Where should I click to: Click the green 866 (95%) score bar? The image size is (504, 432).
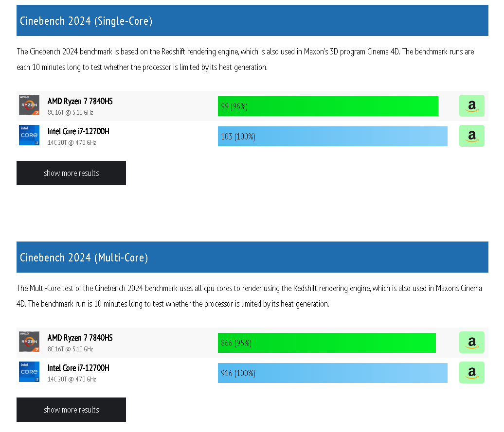[327, 343]
